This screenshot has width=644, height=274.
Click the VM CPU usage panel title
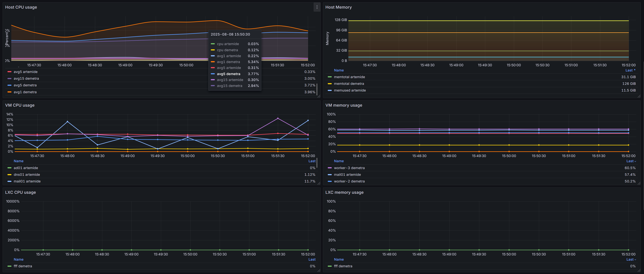point(20,105)
